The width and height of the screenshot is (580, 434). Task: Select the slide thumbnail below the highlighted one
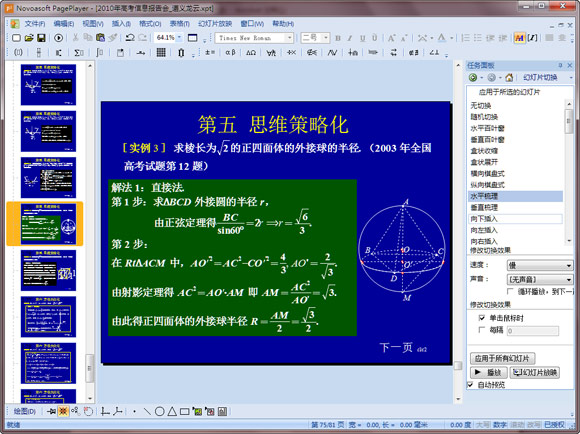tap(48, 270)
